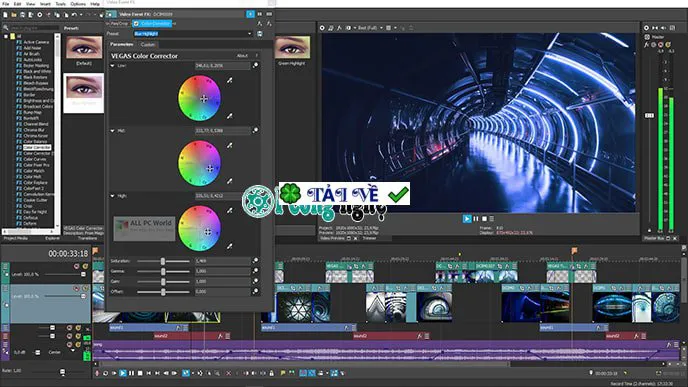Collapse the Mid color section

pyautogui.click(x=112, y=131)
